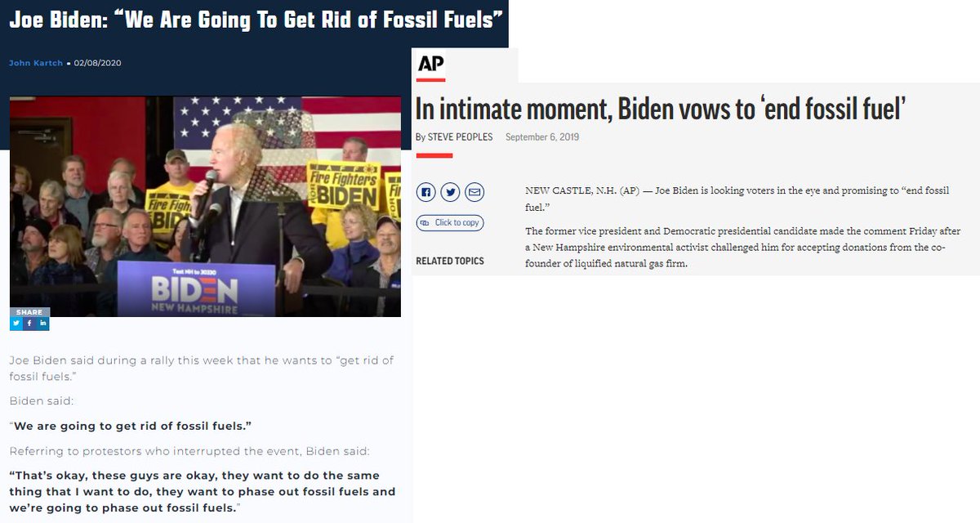Click AP headline 'Biden vows to end fossil fuel'

tap(660, 109)
